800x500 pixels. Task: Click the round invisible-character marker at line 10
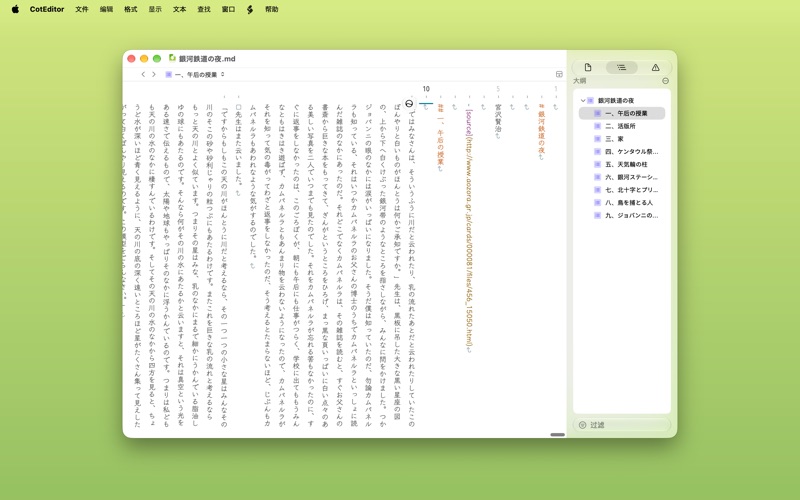[409, 104]
